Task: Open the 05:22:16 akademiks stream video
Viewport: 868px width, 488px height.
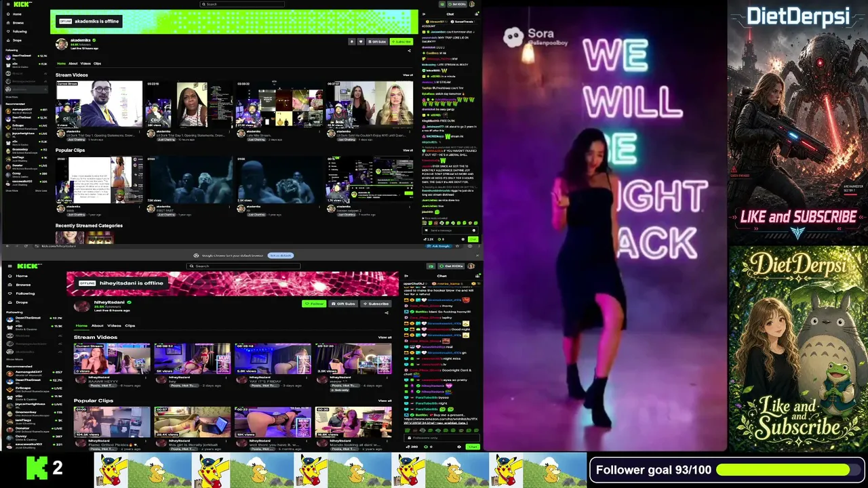Action: [x=189, y=104]
